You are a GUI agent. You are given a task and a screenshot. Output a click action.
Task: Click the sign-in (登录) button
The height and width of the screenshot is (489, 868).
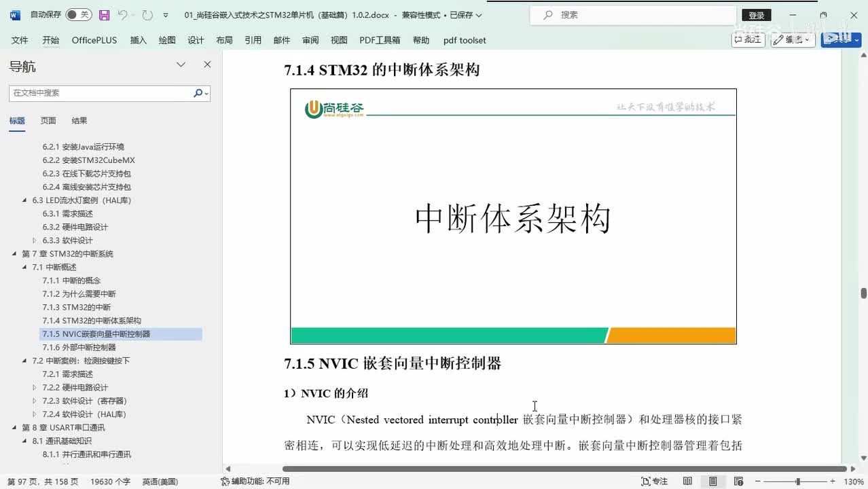pyautogui.click(x=756, y=15)
